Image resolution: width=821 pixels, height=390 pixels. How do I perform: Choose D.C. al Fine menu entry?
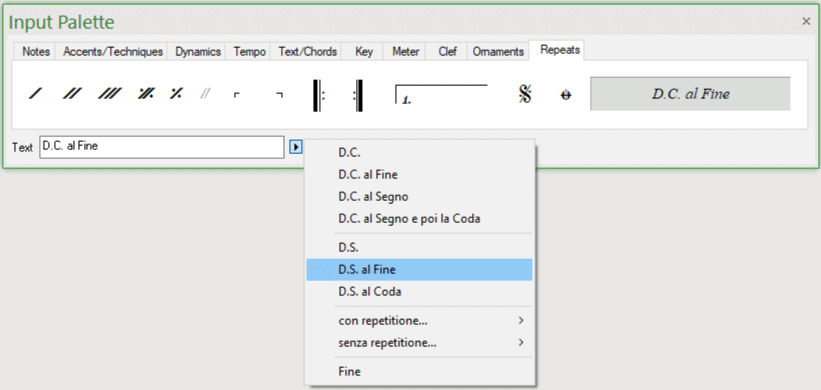(419, 174)
